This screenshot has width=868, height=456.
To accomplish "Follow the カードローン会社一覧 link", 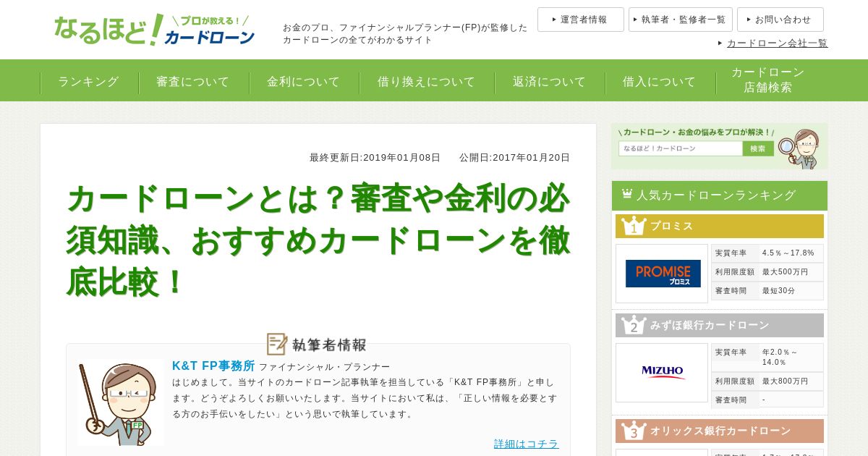I will 777,43.
